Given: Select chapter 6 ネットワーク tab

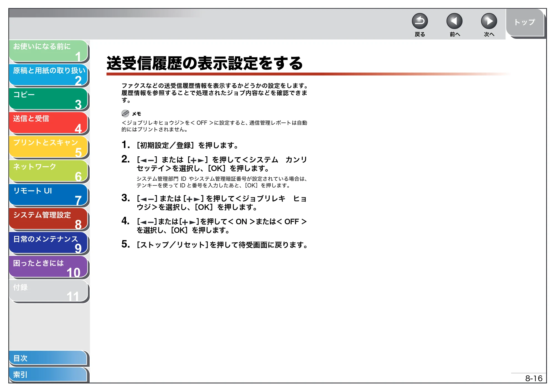Looking at the screenshot, I should pyautogui.click(x=49, y=171).
